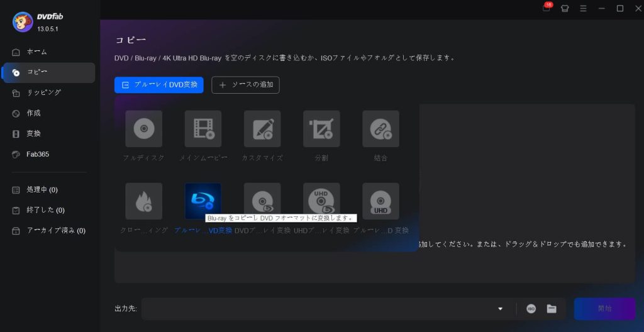Pick the 分割 (split) mode icon
The image size is (644, 332).
321,129
